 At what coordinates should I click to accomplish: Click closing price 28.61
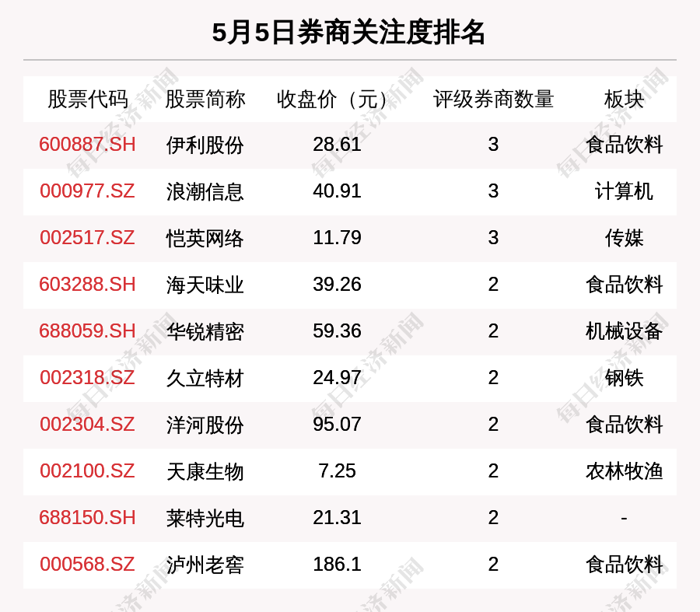coord(337,145)
